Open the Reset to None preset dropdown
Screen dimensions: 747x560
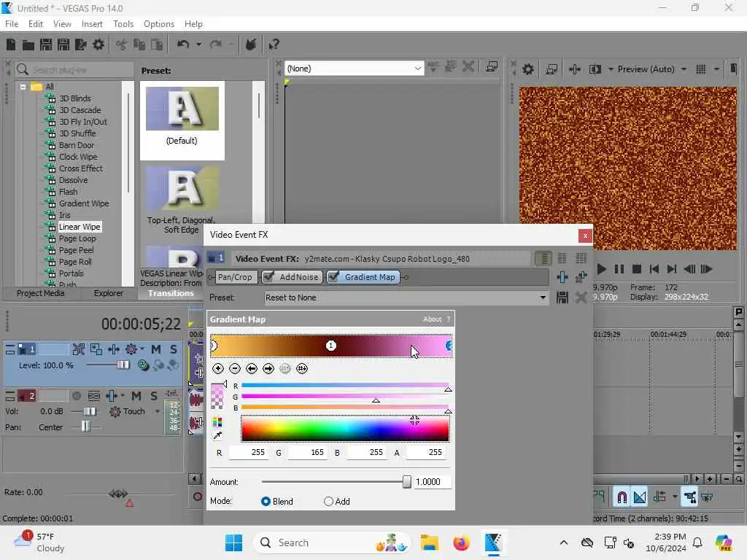pyautogui.click(x=543, y=297)
